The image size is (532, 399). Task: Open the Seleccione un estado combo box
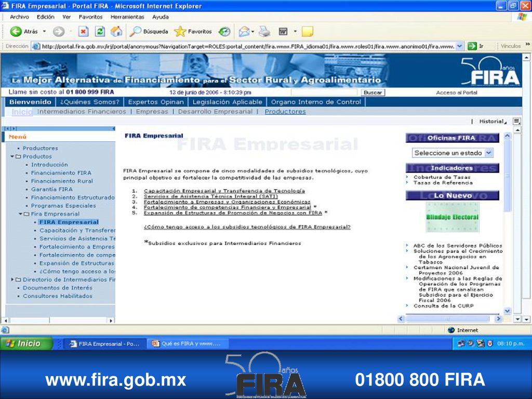coord(453,153)
